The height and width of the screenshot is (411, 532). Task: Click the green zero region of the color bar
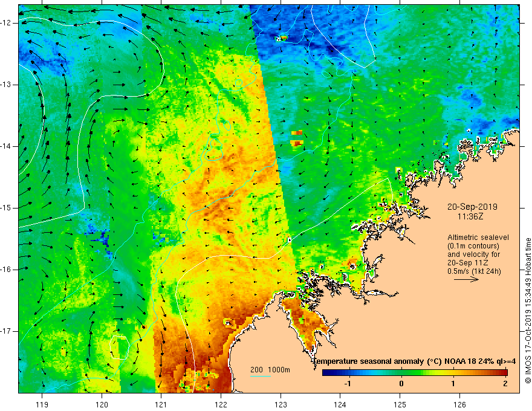pos(401,373)
